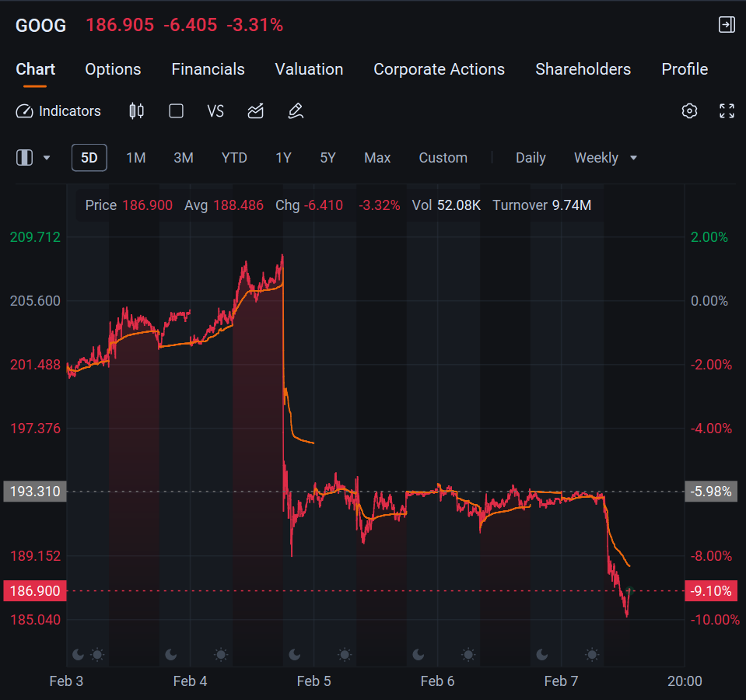The image size is (746, 700).
Task: Click the 193.310 price level marker
Action: tap(35, 492)
